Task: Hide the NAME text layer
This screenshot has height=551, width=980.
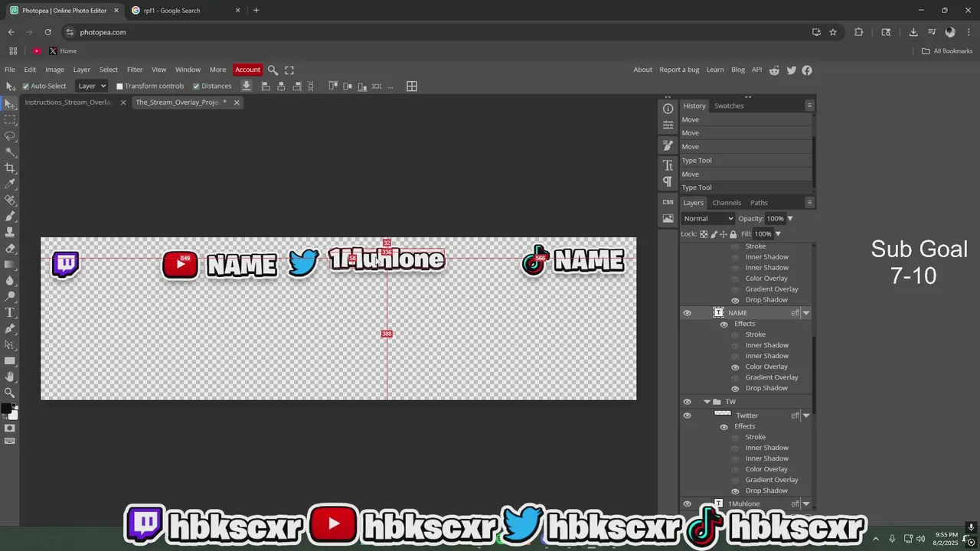Action: click(x=687, y=313)
